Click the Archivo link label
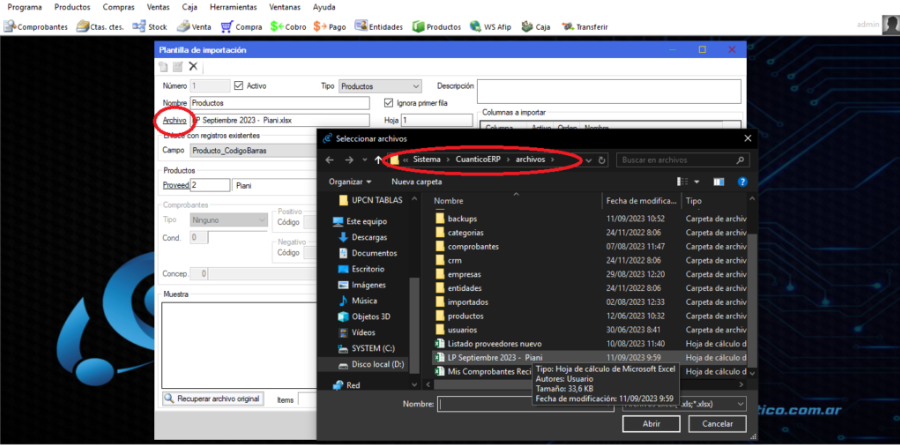 point(174,120)
